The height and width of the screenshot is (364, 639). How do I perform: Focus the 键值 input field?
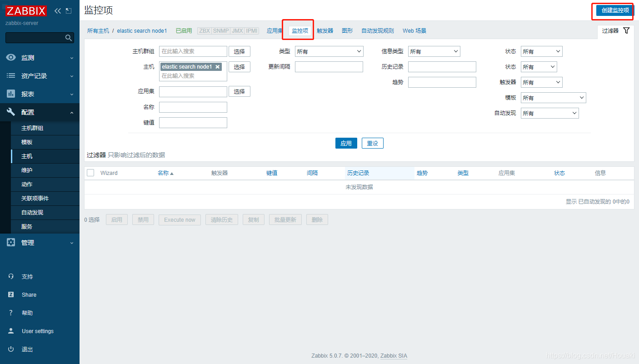pyautogui.click(x=193, y=123)
